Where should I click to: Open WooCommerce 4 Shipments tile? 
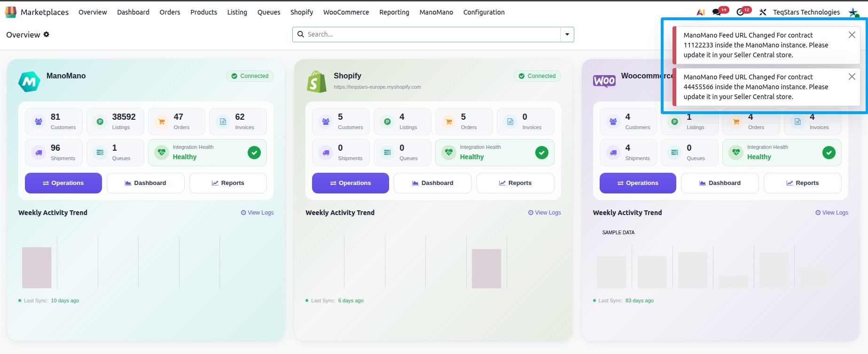coord(628,153)
